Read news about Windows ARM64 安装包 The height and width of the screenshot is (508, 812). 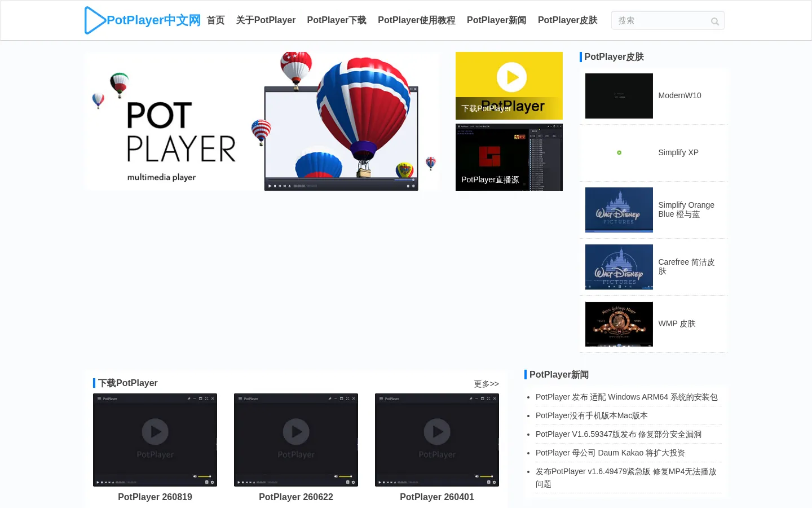626,397
